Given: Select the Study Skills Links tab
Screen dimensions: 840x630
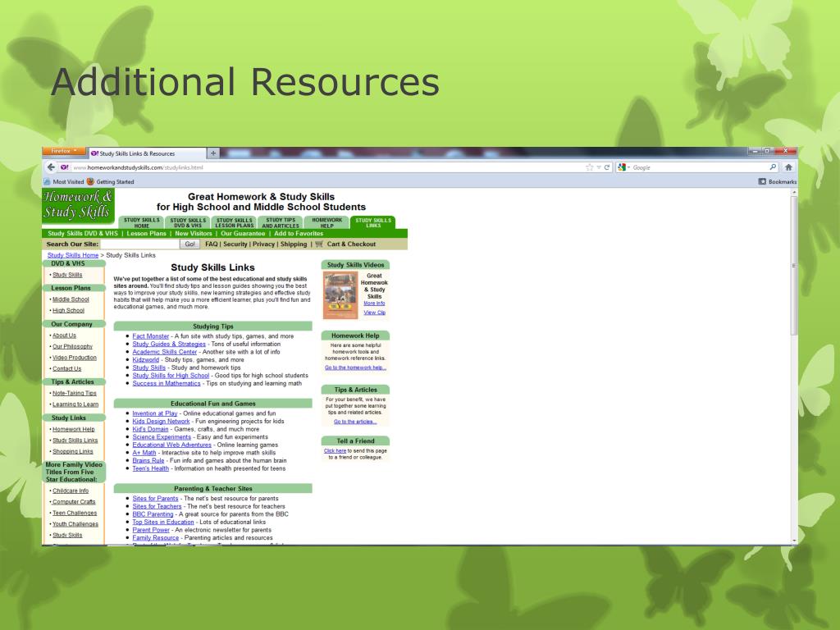Looking at the screenshot, I should 373,223.
